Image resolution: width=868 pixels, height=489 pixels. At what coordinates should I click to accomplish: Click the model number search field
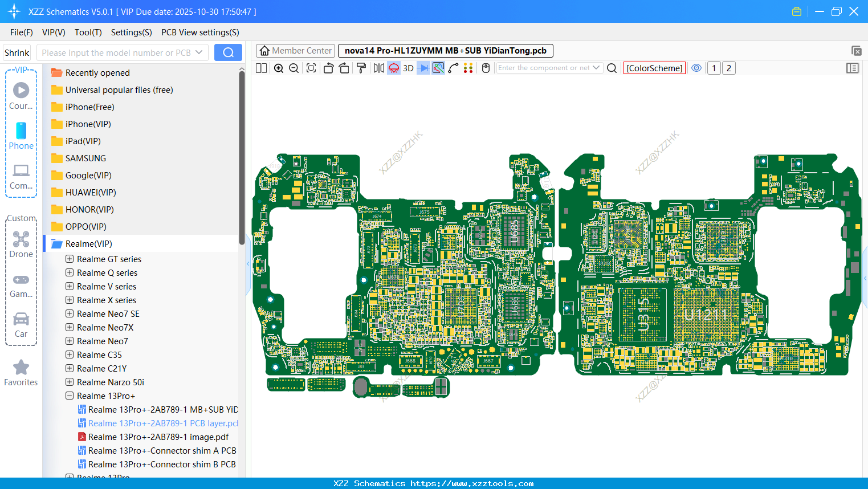tap(116, 52)
